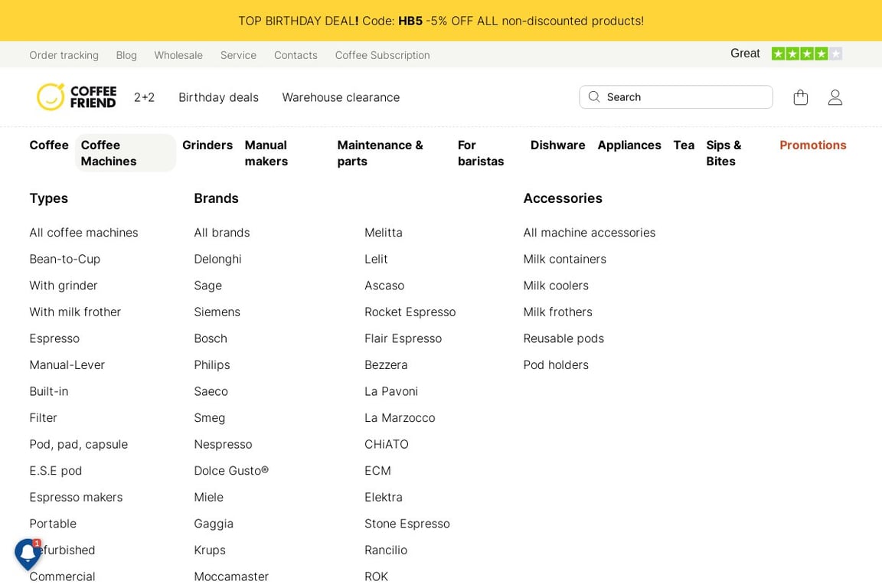This screenshot has width=882, height=588.
Task: Open the For baristas menu category
Action: click(480, 153)
